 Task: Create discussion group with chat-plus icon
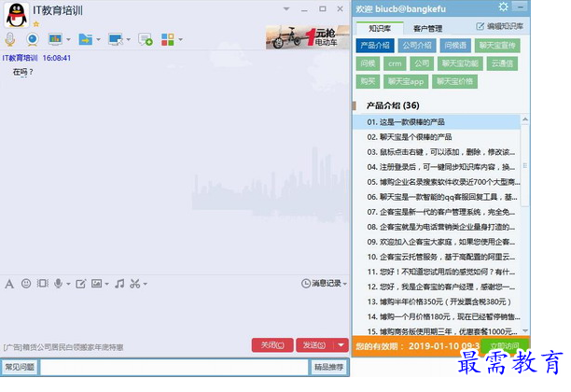146,39
